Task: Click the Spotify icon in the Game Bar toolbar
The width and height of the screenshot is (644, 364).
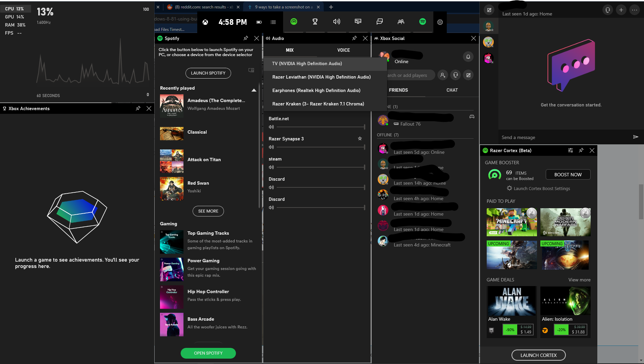Action: [422, 22]
